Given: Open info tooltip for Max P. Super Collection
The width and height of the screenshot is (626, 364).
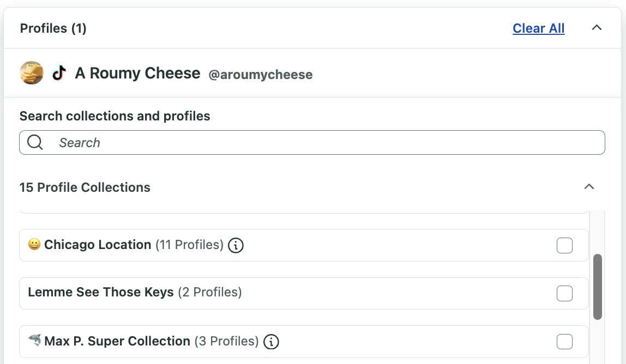Looking at the screenshot, I should [271, 342].
